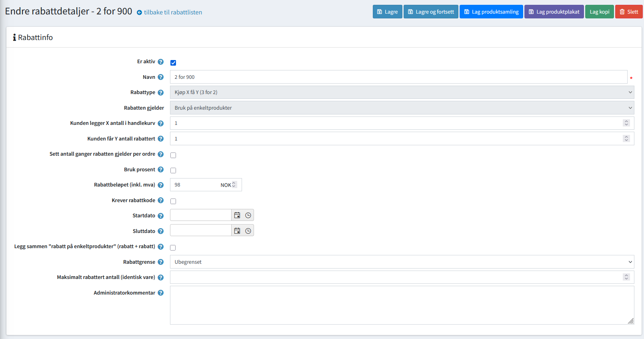Expand the Rabattype dropdown
The width and height of the screenshot is (644, 339).
402,92
